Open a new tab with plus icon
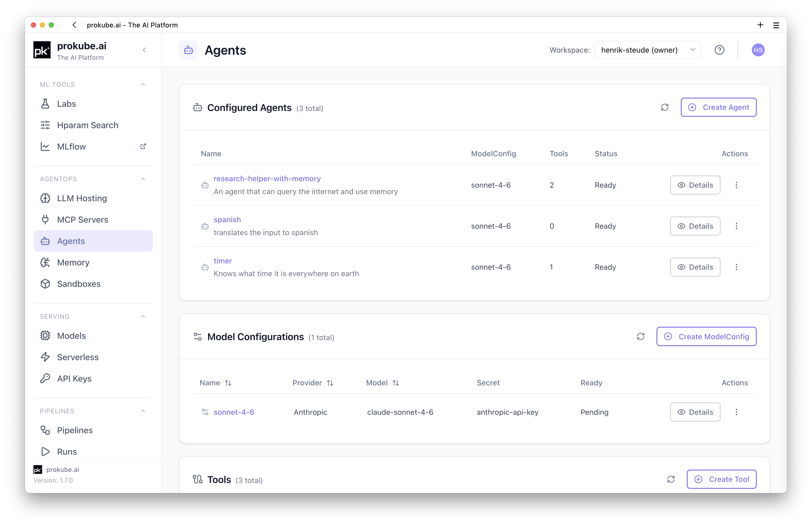Image resolution: width=812 pixels, height=526 pixels. [x=760, y=25]
